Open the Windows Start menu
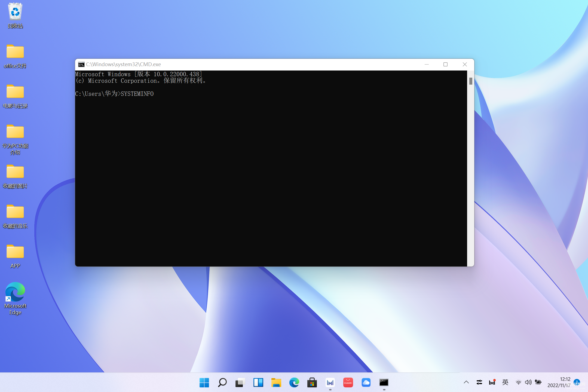Screen dimensions: 588x392 coord(204,382)
